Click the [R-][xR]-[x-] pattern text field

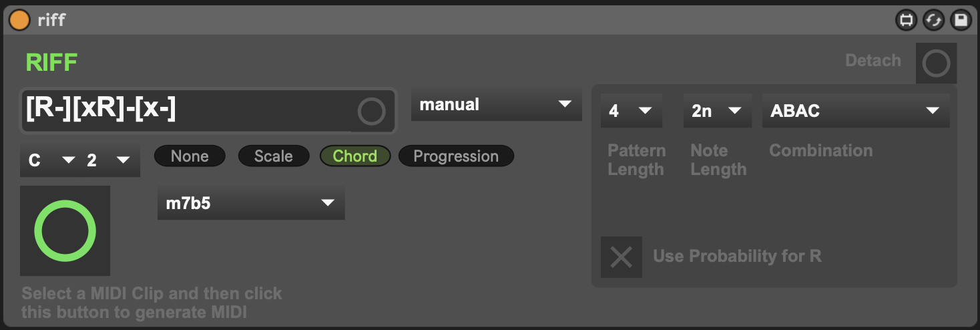click(x=208, y=111)
